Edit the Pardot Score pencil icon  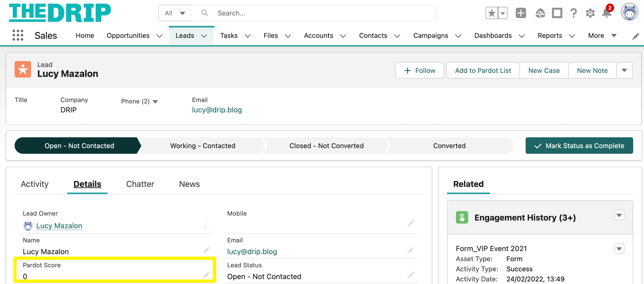pos(206,275)
